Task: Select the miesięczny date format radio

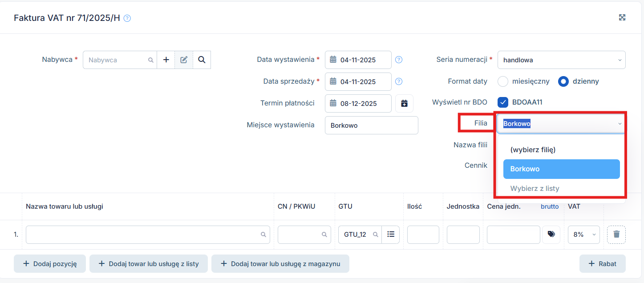Action: point(503,81)
